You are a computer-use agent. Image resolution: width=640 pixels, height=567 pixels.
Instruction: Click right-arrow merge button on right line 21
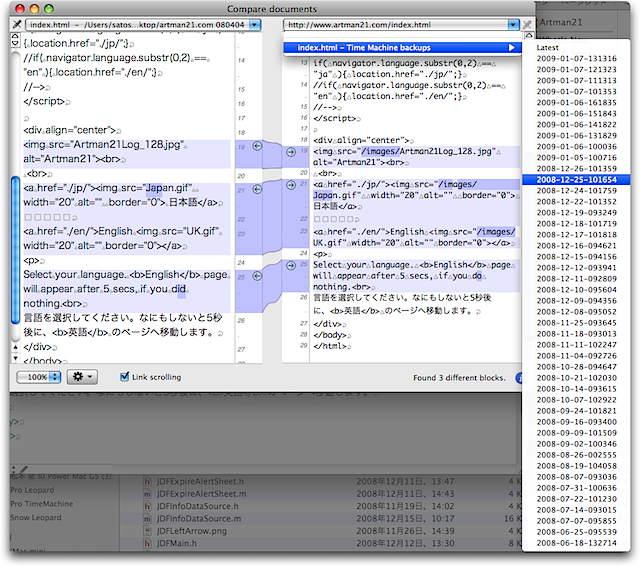(291, 185)
